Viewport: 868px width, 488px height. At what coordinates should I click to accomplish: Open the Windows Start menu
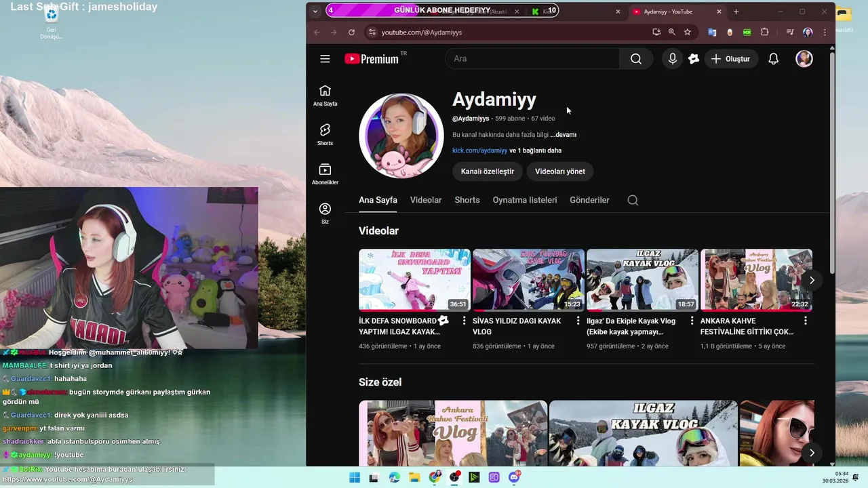coord(355,477)
